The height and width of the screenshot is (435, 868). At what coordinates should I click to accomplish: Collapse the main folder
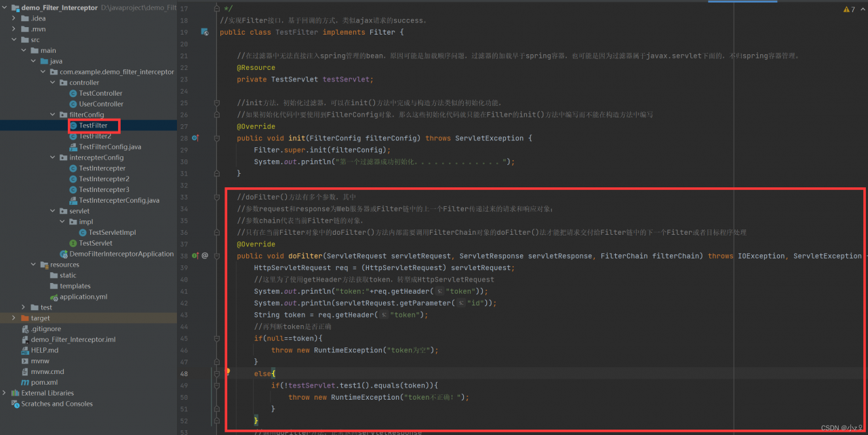[x=24, y=50]
